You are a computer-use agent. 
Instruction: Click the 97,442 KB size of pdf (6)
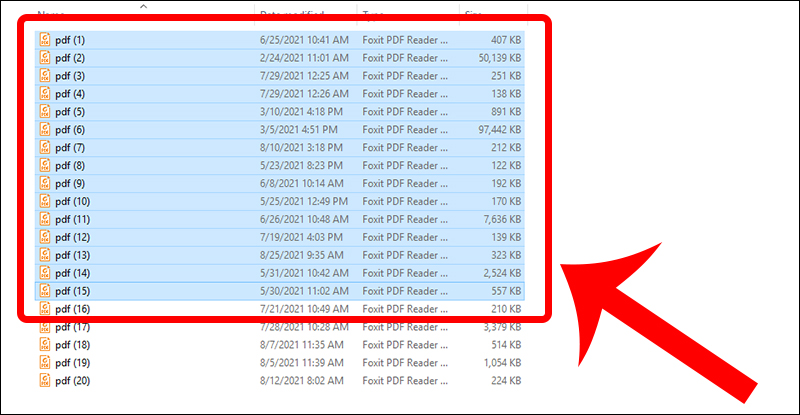click(499, 130)
